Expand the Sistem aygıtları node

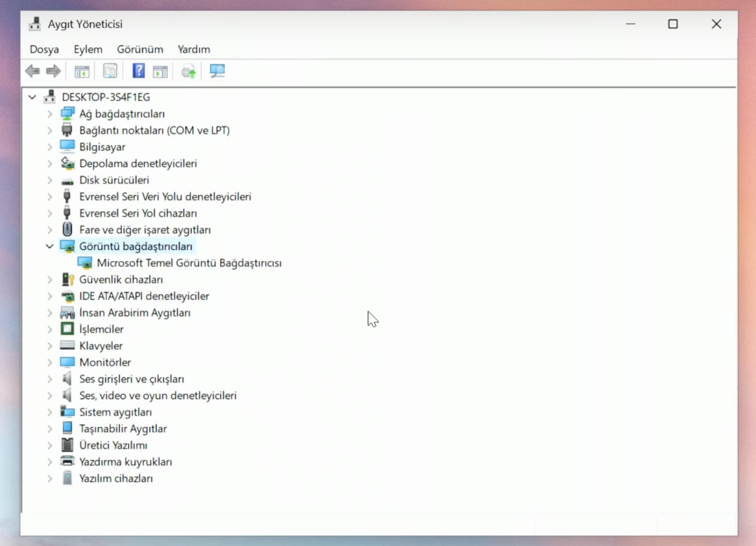[x=50, y=412]
